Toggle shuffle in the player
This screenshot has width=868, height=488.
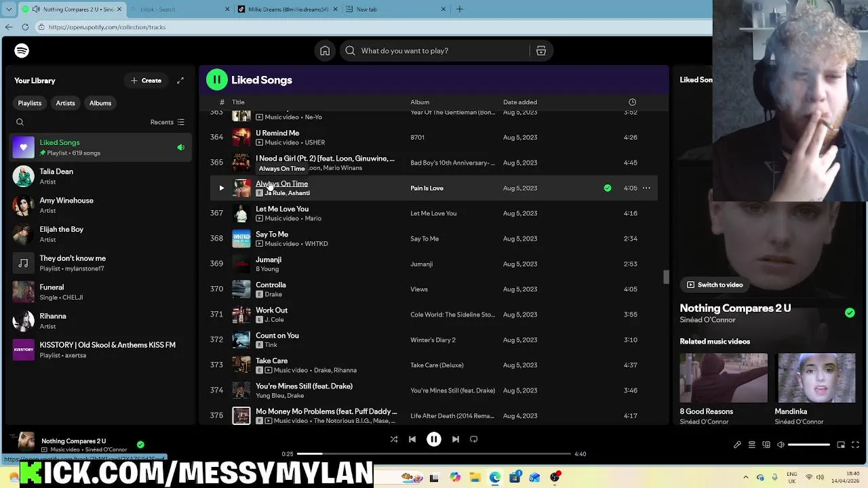tap(394, 439)
